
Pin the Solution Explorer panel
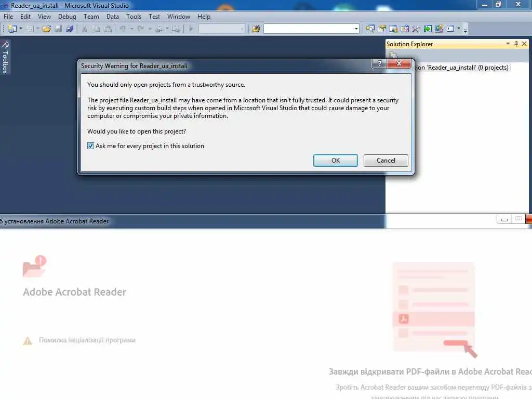click(516, 44)
